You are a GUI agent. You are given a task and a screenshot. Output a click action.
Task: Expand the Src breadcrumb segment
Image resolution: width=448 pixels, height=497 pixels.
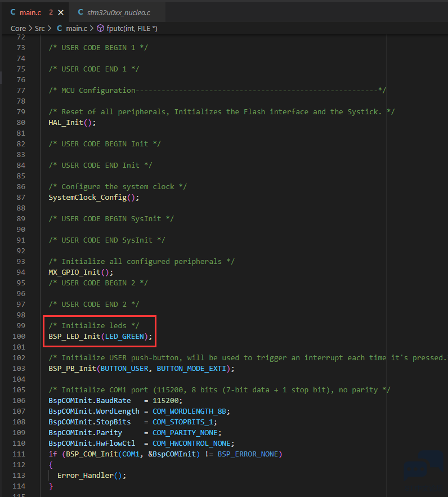point(39,28)
